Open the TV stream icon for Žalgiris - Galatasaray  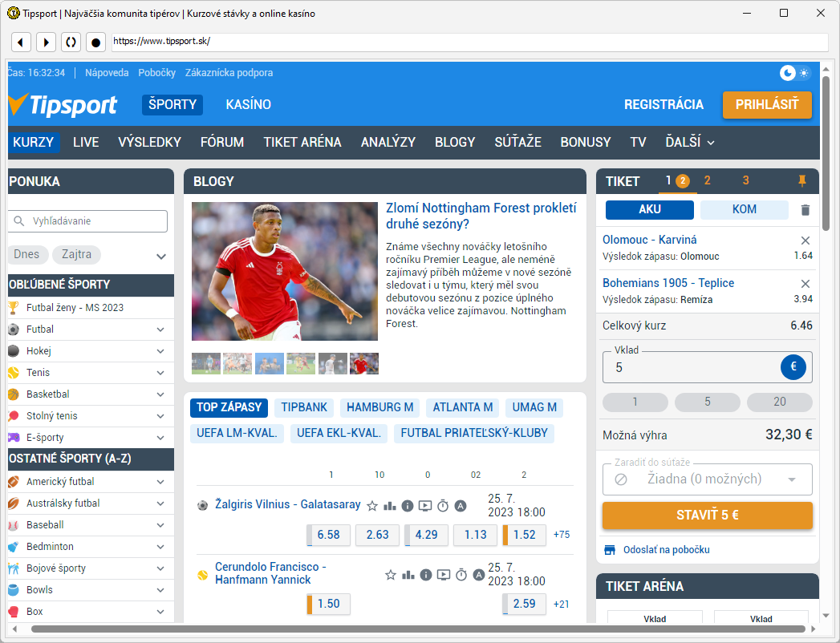(425, 506)
